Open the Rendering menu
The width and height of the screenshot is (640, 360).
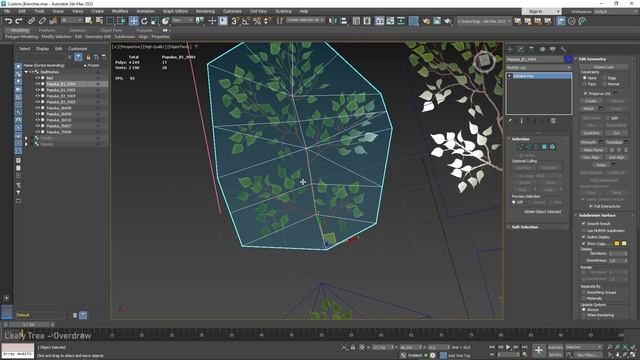coord(205,11)
